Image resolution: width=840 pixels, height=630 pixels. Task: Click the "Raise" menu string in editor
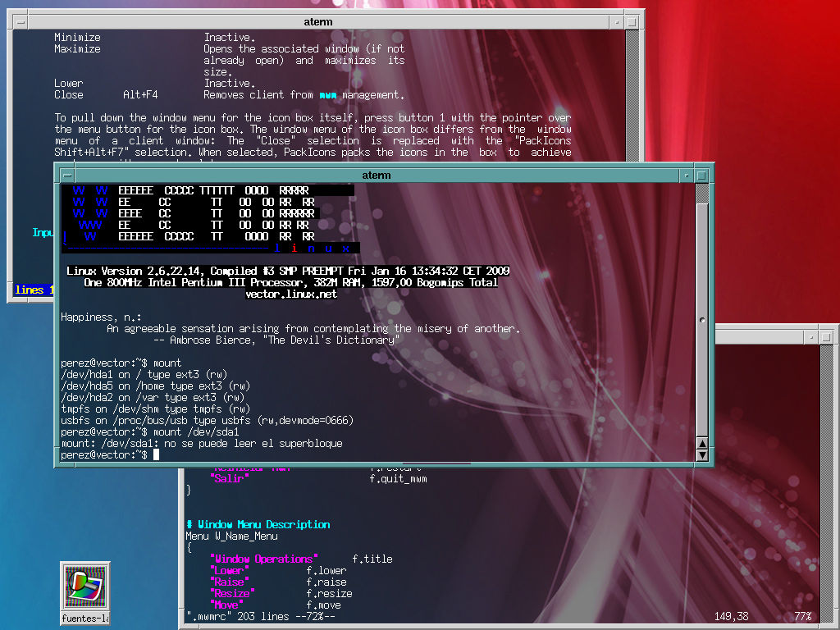[x=230, y=582]
